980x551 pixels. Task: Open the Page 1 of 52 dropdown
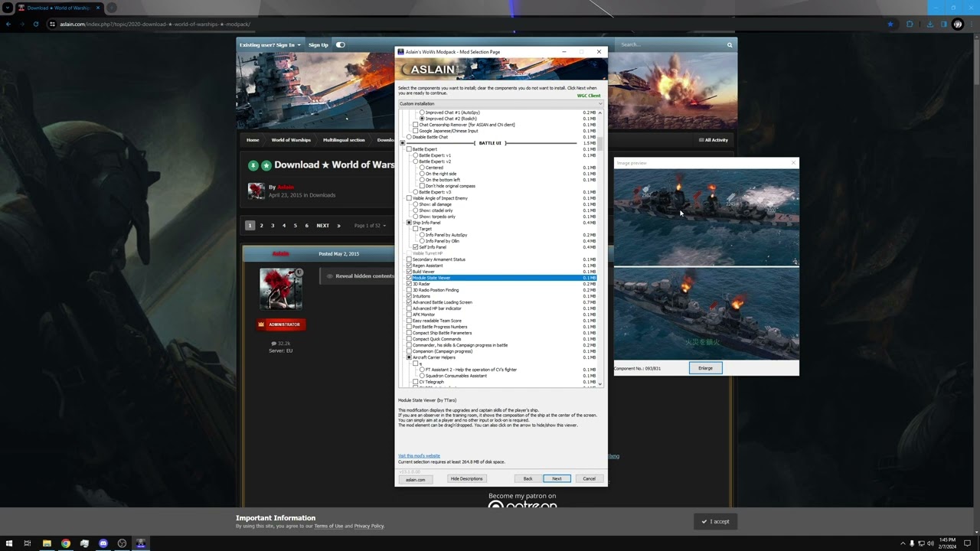pos(369,226)
